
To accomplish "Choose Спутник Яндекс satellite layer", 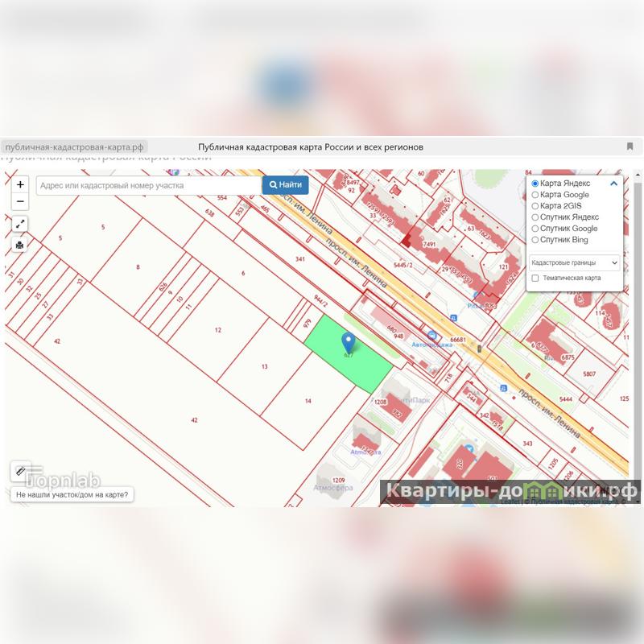I will (535, 217).
